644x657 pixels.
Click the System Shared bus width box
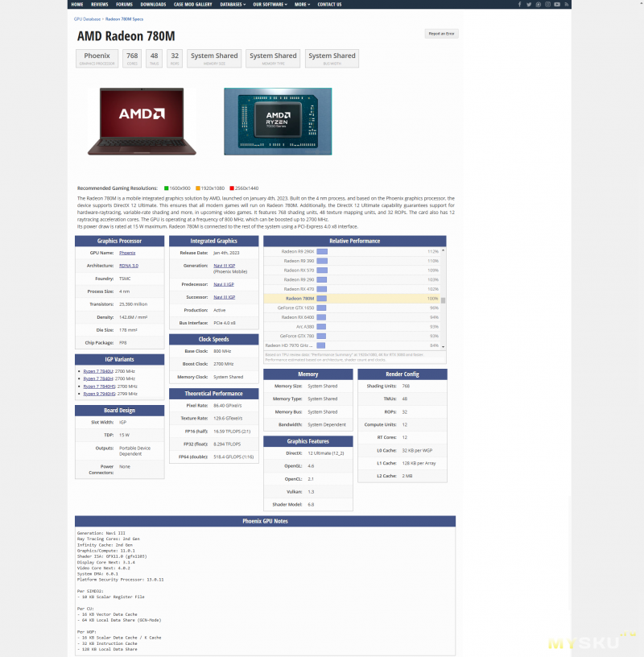click(x=332, y=58)
